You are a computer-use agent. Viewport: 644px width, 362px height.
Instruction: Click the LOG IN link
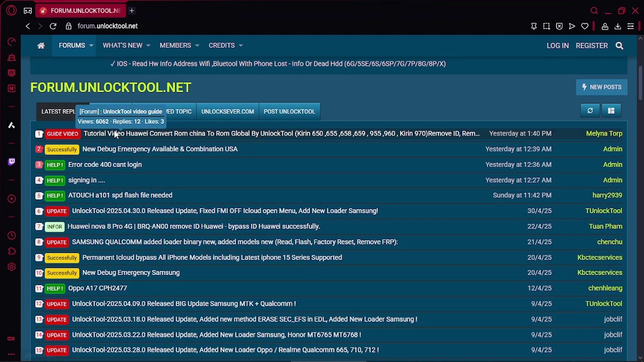(557, 45)
